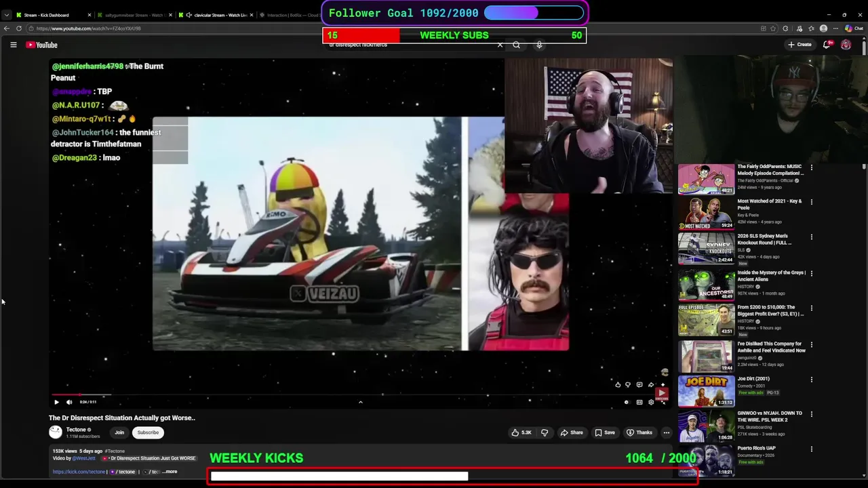Toggle subtitles with the CC button
868x488 pixels.
pos(639,402)
